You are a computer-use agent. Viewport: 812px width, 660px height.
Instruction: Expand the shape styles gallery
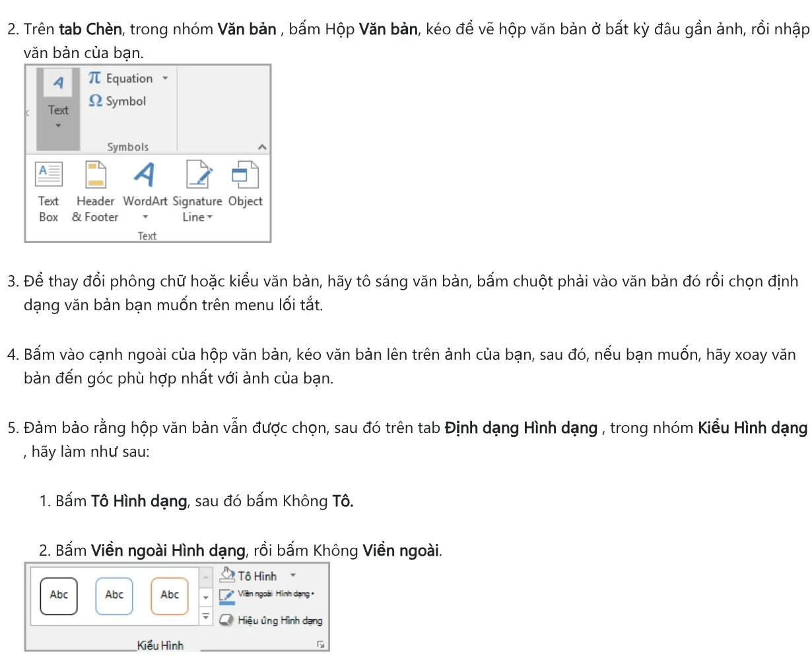click(206, 617)
